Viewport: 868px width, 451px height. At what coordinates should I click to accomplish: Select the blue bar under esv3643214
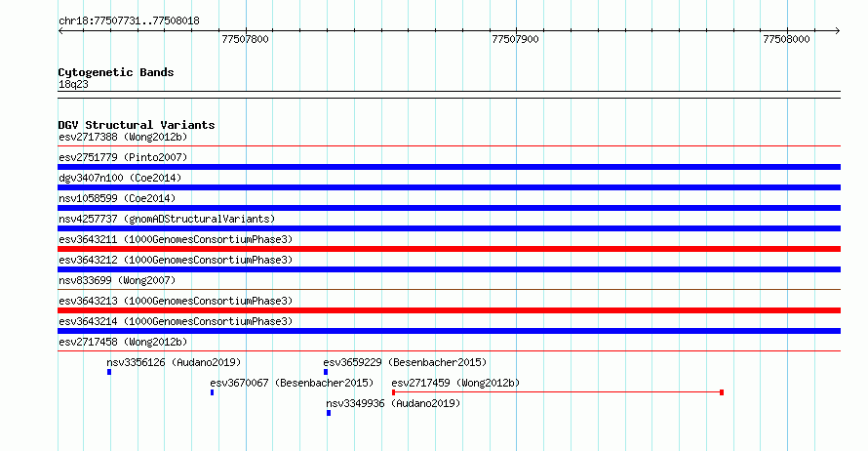click(449, 331)
